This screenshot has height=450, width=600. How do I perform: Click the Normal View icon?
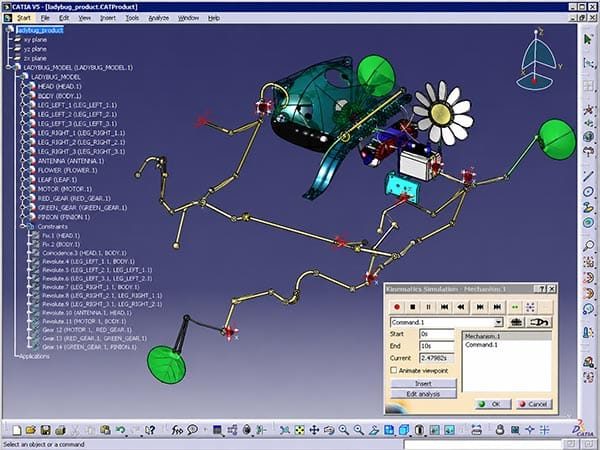[373, 430]
